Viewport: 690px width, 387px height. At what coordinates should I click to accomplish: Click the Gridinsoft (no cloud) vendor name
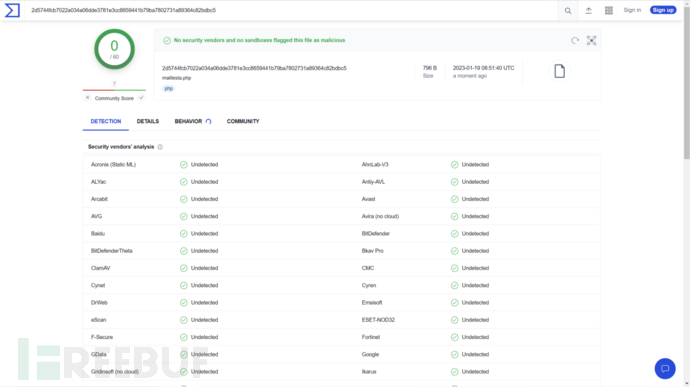click(x=115, y=372)
